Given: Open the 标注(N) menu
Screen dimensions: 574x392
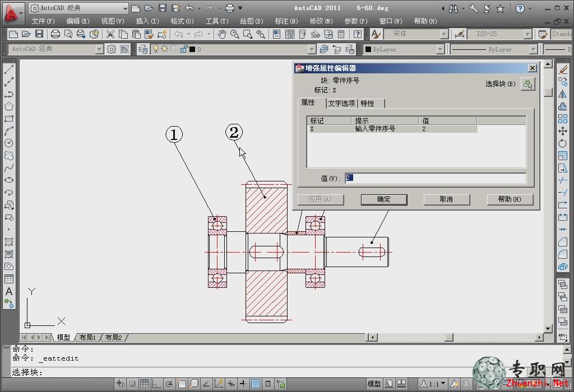Looking at the screenshot, I should point(286,21).
